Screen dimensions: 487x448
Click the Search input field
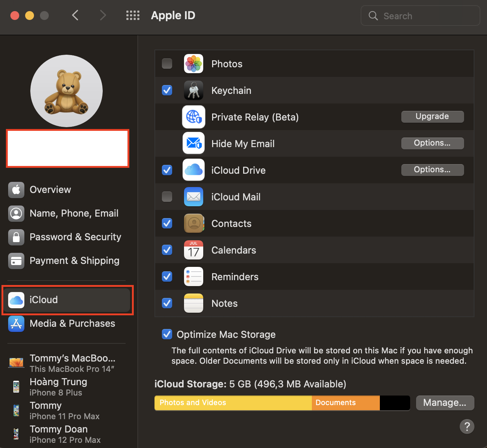pyautogui.click(x=420, y=16)
